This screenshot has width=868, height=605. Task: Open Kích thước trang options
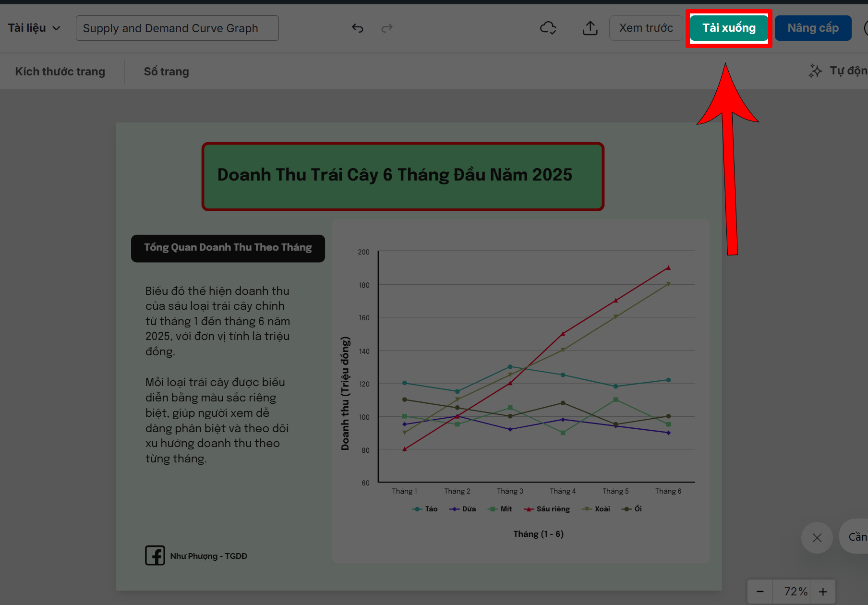[x=60, y=72]
